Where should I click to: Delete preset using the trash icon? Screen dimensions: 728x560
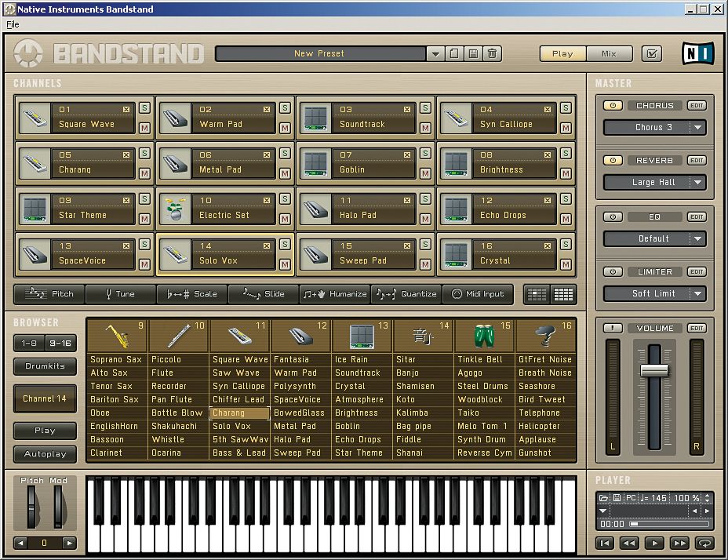tap(492, 54)
